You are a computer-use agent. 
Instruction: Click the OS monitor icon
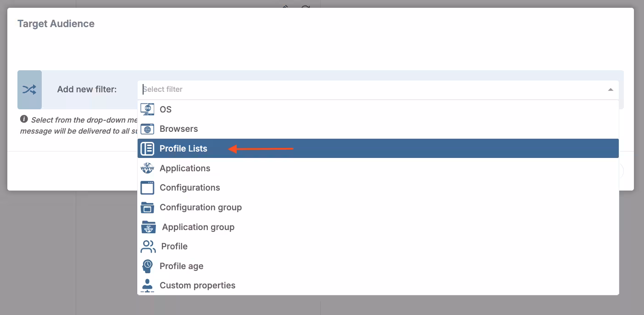click(147, 109)
